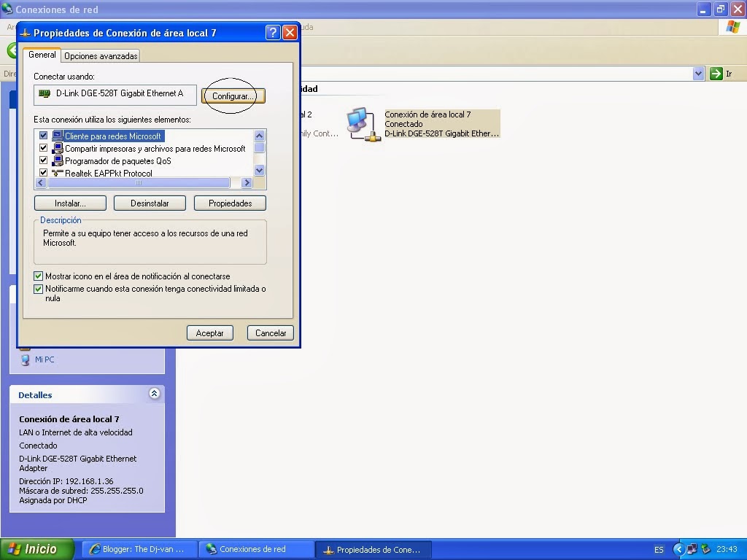Click Asignada por DHCP text

click(x=53, y=500)
